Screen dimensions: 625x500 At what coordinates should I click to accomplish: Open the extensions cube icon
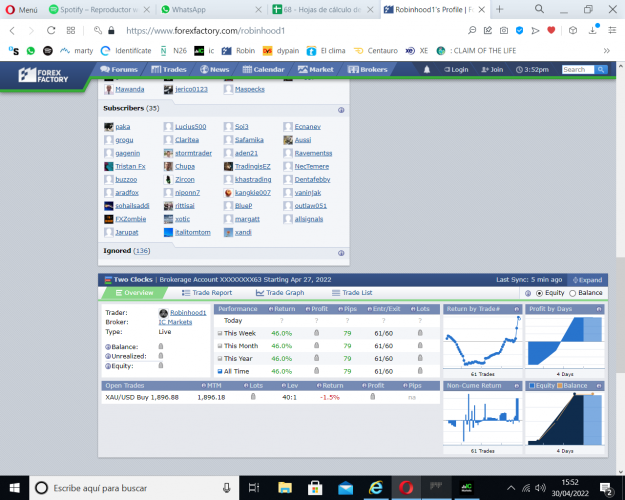pos(573,31)
